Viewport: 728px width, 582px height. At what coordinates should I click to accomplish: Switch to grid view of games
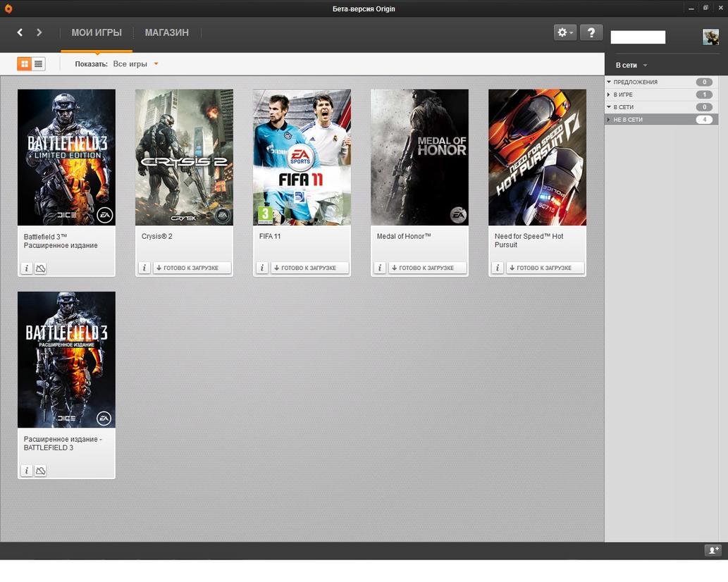[x=25, y=64]
